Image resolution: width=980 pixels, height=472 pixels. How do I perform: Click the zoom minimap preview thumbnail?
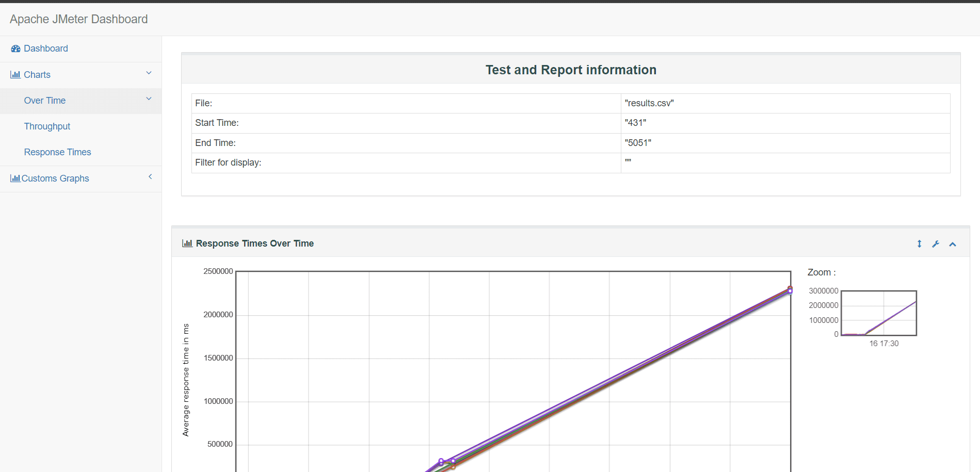[878, 313]
